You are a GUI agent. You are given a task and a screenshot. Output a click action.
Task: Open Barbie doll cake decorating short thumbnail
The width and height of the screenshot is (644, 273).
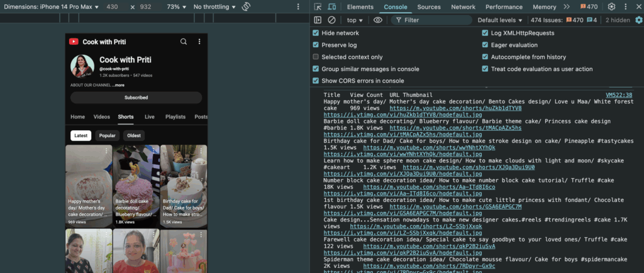point(136,186)
